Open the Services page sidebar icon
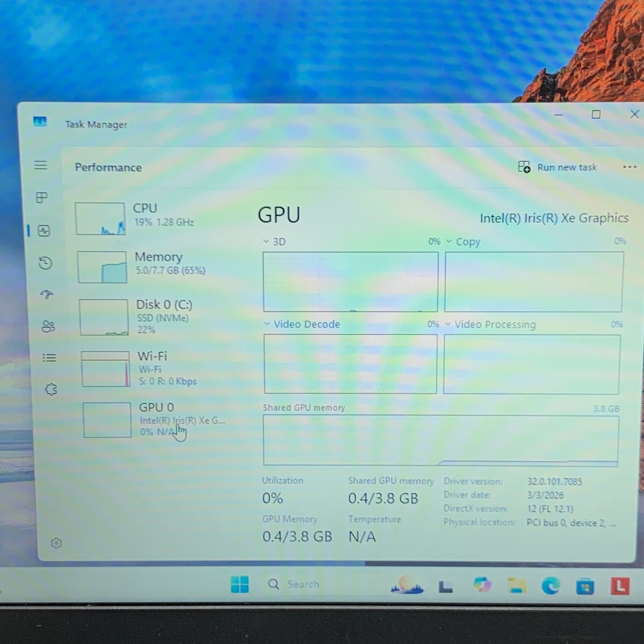Viewport: 644px width, 644px height. (51, 389)
